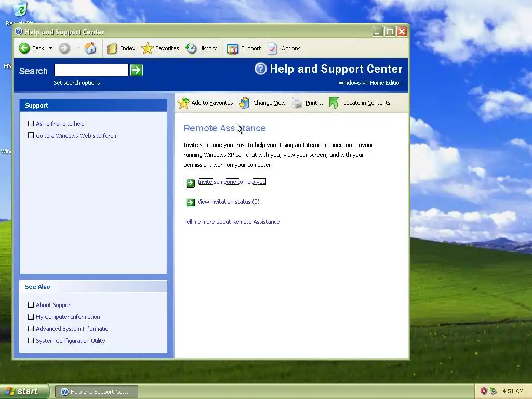Click the red security shield tray icon
This screenshot has height=399, width=532.
[x=484, y=391]
